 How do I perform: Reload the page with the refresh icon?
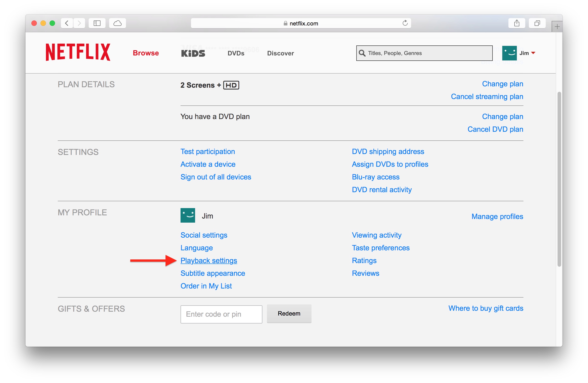coord(405,23)
